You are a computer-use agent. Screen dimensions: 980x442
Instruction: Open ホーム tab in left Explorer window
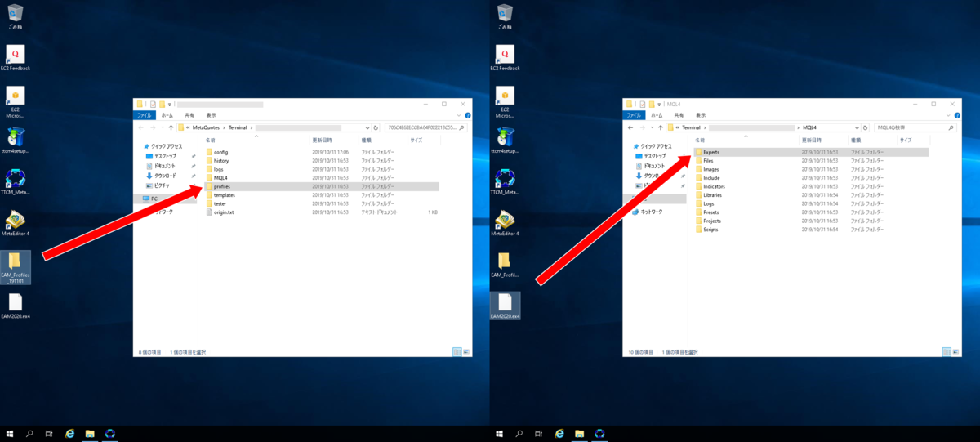coord(167,116)
